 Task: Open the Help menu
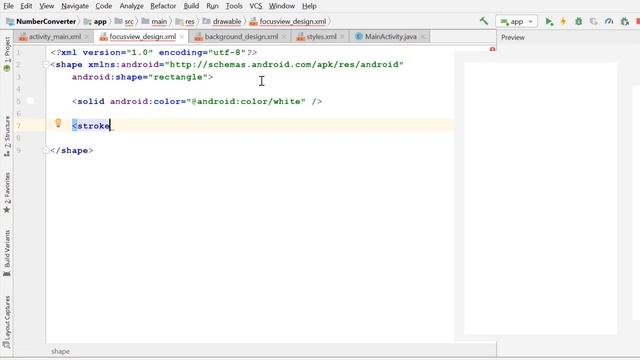click(x=309, y=6)
